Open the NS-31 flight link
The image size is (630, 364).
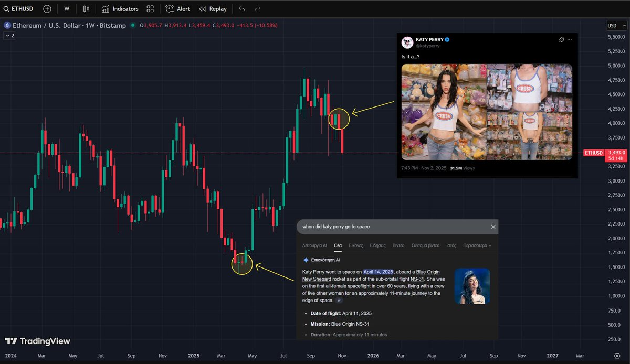tap(417, 279)
